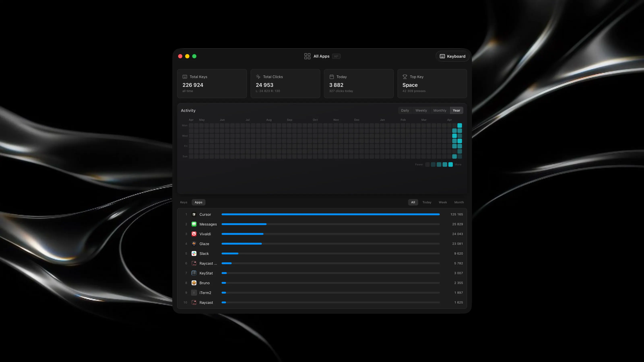
Task: Click the Glaze app name
Action: (204, 244)
